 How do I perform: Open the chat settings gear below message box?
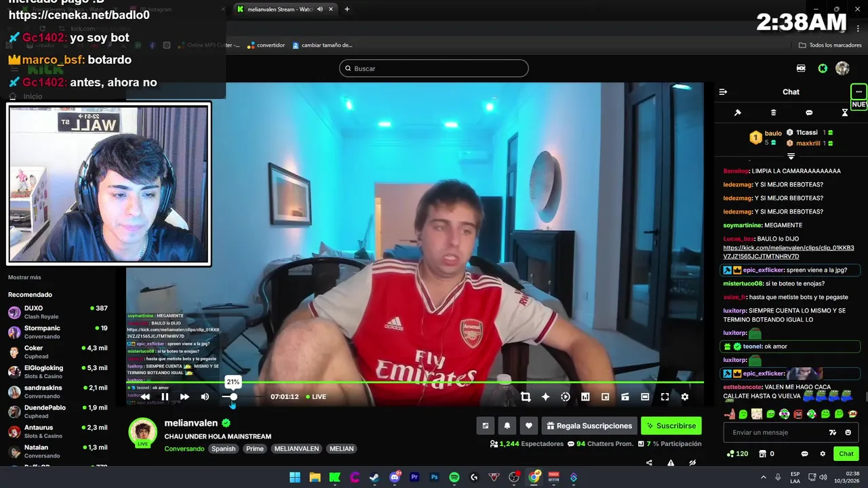(x=823, y=453)
